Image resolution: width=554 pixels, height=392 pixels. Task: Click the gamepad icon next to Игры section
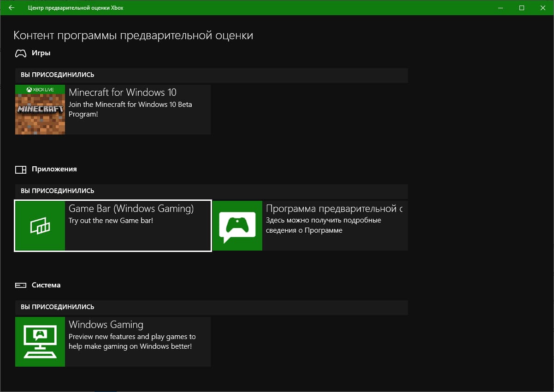[x=20, y=53]
